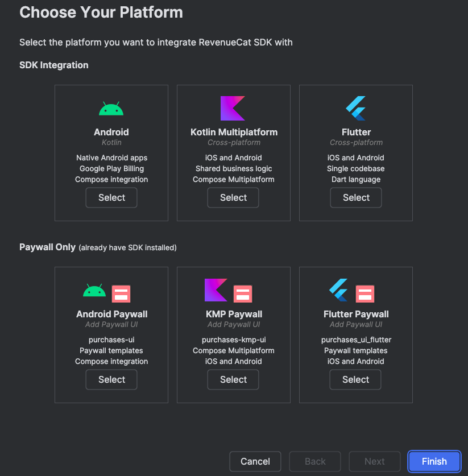The height and width of the screenshot is (476, 468).
Task: Click the Flutter logo in SDK Integration
Action: [x=356, y=108]
